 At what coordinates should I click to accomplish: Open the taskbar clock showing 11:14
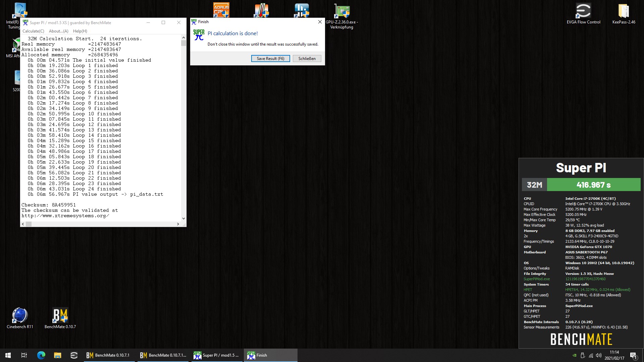614,355
